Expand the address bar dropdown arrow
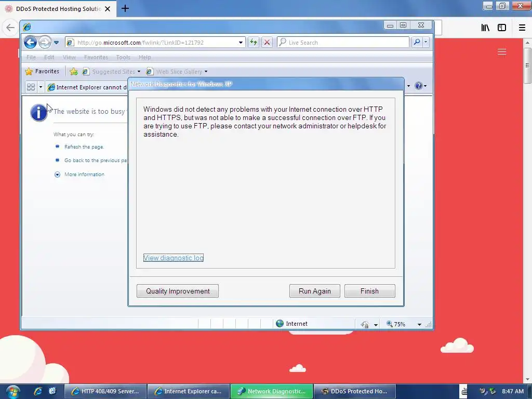 241,43
